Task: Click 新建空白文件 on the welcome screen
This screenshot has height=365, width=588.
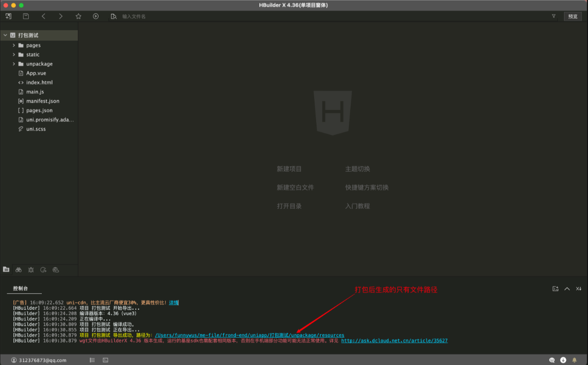Action: (295, 187)
